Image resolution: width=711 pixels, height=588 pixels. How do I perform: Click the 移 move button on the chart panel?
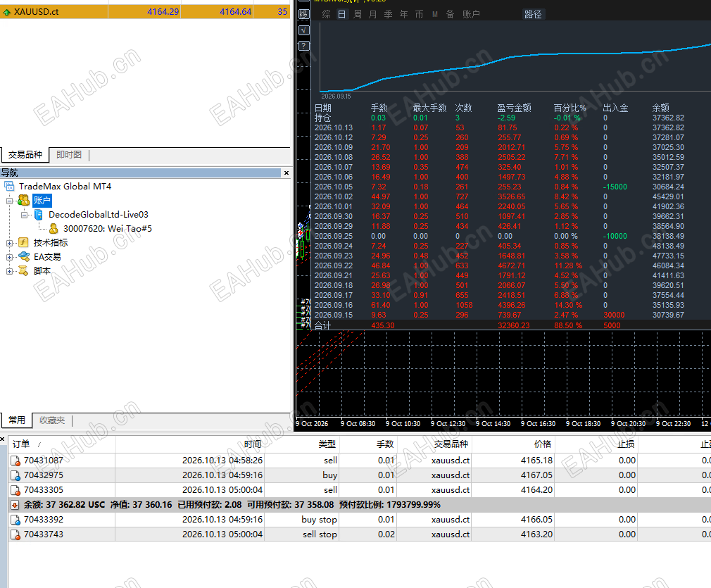pyautogui.click(x=304, y=14)
